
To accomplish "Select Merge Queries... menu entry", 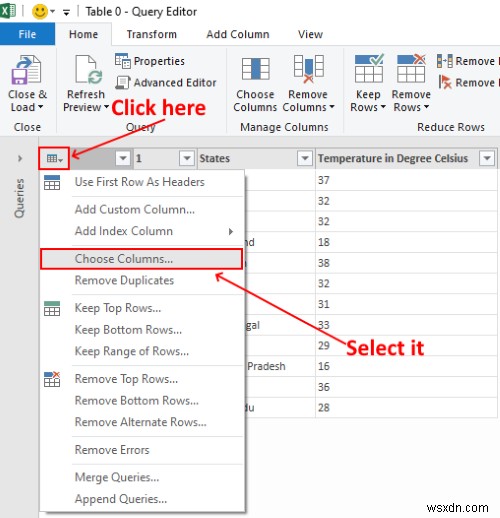I will click(x=142, y=477).
